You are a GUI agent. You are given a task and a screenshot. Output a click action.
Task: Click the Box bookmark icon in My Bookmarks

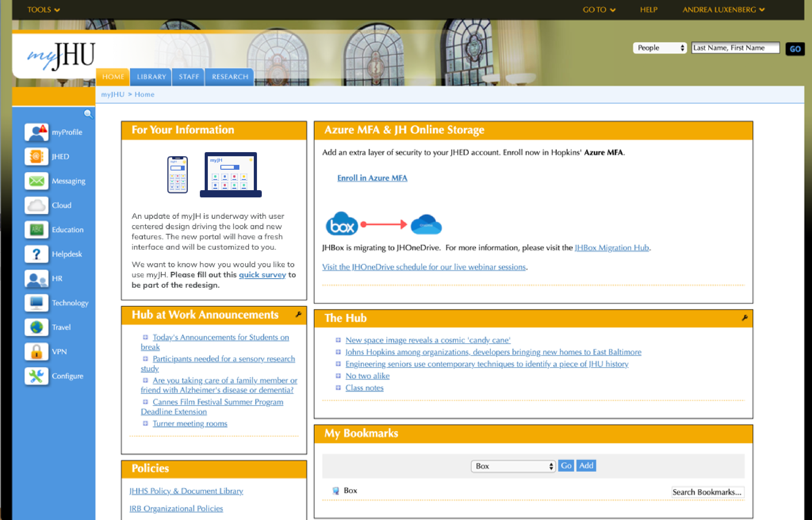tap(335, 490)
